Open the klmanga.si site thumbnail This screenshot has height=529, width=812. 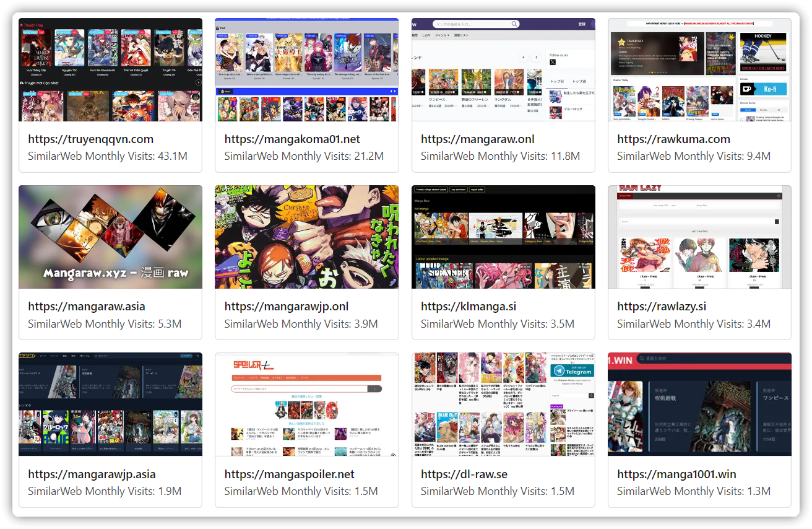click(x=503, y=237)
